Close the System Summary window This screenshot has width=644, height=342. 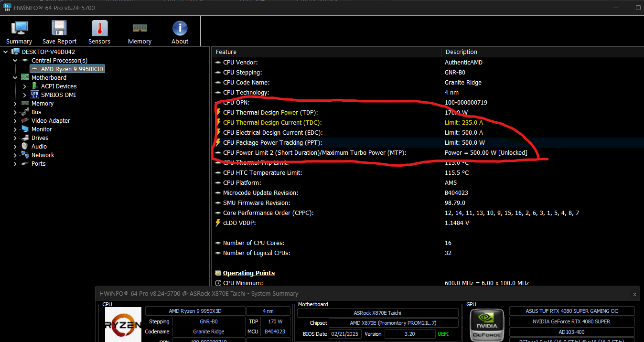pyautogui.click(x=634, y=294)
